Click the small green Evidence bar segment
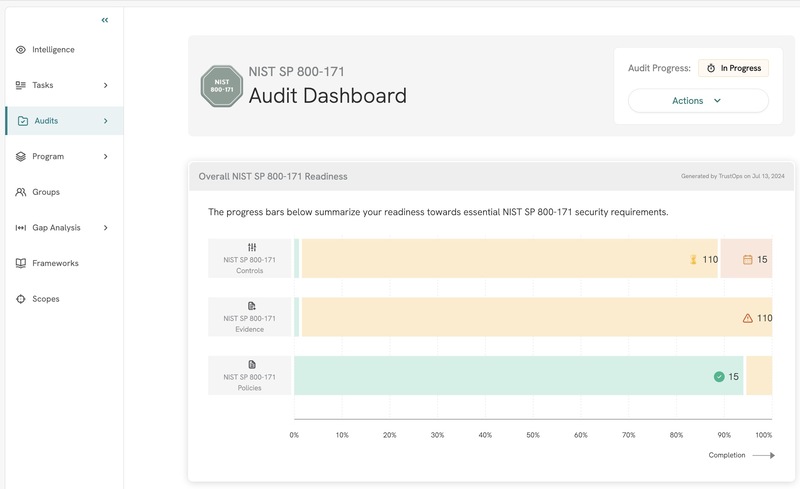Screen dimensions: 800x489 pos(296,317)
